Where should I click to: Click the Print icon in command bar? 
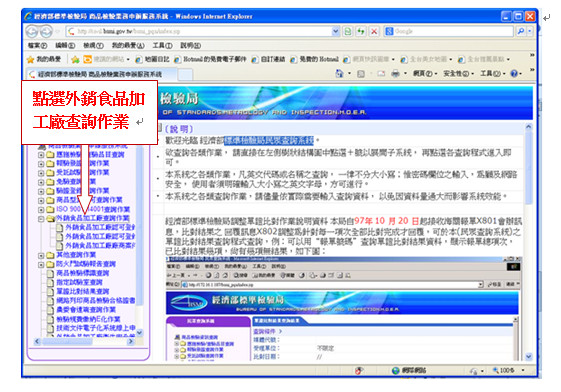pos(395,74)
